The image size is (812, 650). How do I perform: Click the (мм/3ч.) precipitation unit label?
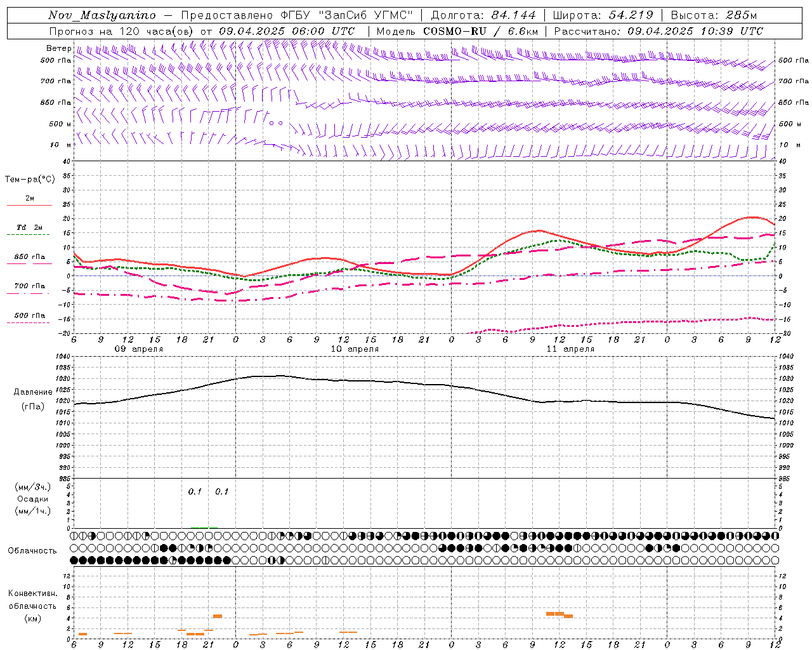pos(33,487)
